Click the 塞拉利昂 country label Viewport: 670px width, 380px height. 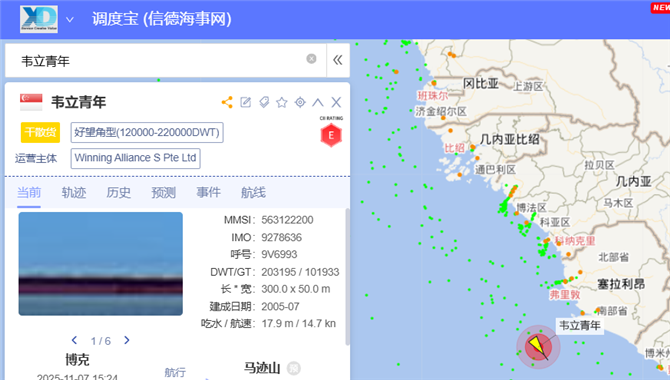pyautogui.click(x=621, y=284)
